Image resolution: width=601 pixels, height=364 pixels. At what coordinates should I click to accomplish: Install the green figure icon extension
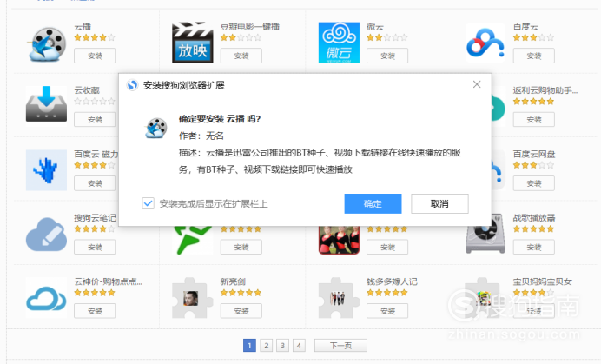click(x=241, y=247)
